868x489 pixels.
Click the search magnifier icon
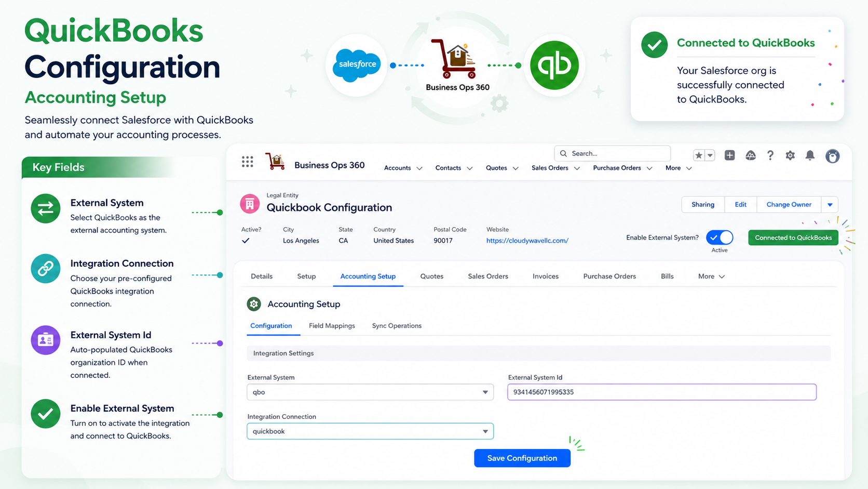(x=563, y=153)
